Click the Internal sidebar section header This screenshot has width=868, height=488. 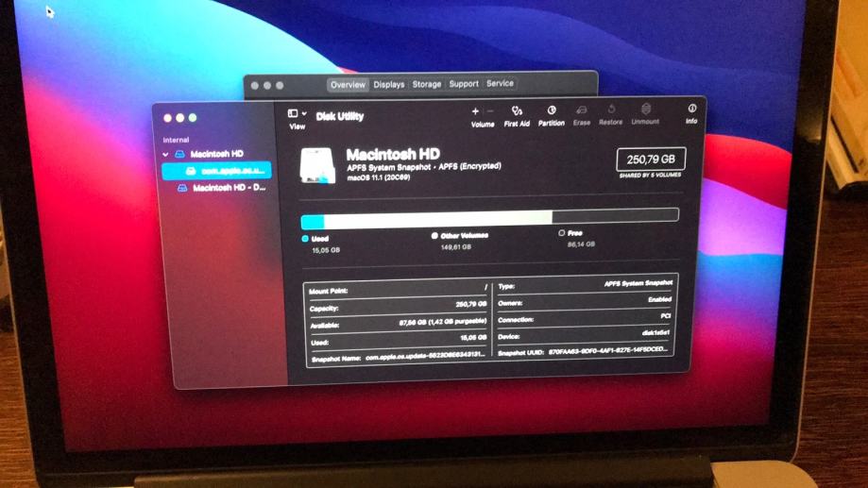pyautogui.click(x=176, y=140)
